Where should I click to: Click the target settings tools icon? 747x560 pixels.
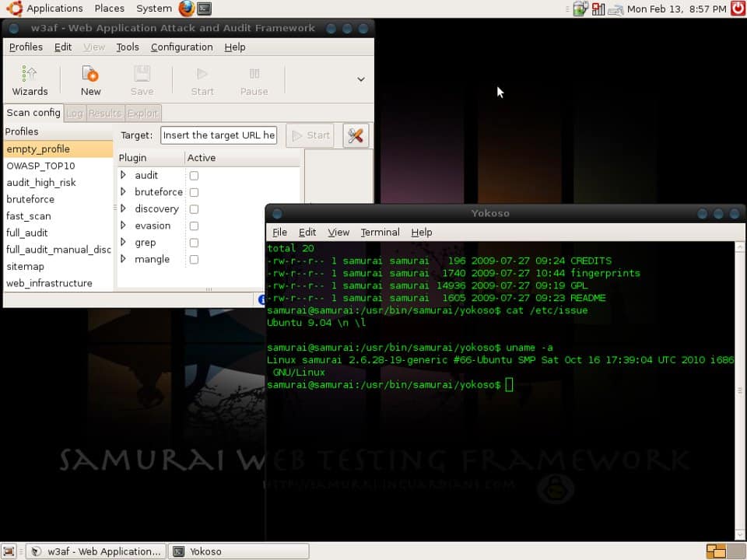coord(356,135)
